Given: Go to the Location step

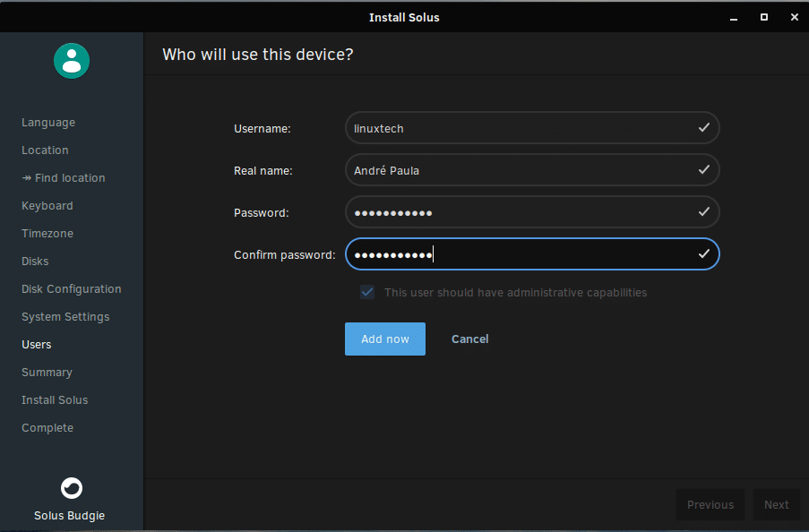Looking at the screenshot, I should click(45, 150).
